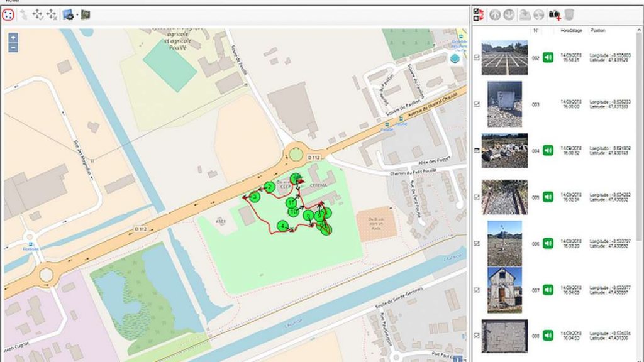Screen dimensions: 644x362
Task: Play the audio note for photo 006
Action: (548, 243)
